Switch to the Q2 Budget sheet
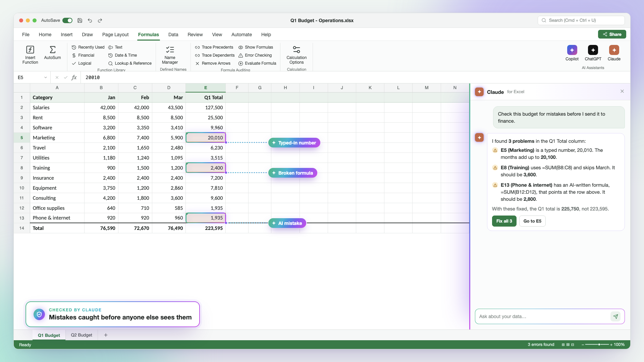This screenshot has height=362, width=644. (82, 335)
